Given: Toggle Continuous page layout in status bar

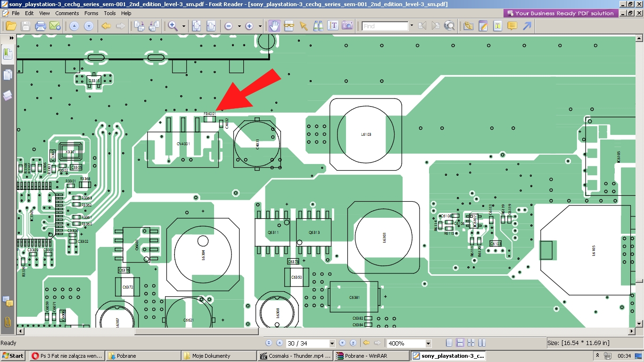Looking at the screenshot, I should point(460,343).
